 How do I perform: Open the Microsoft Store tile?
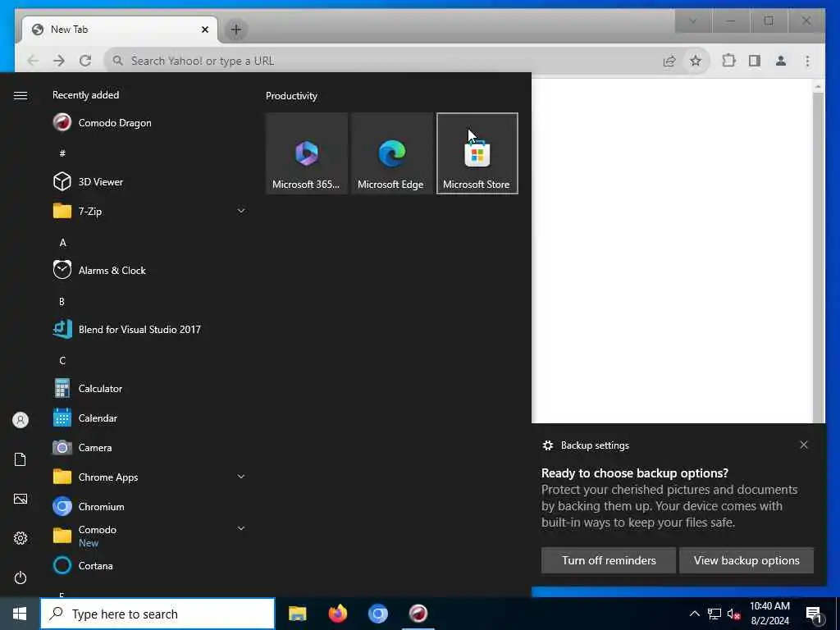[477, 153]
